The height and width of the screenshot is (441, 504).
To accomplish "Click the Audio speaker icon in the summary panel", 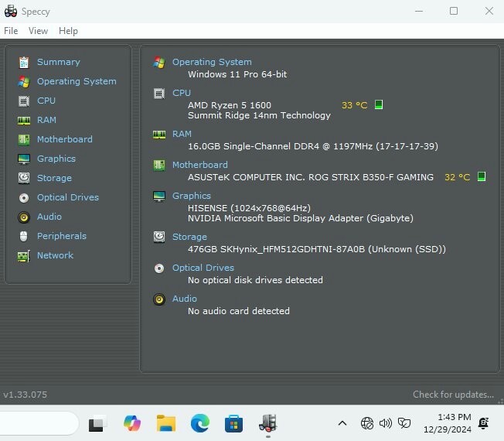I will [x=159, y=299].
